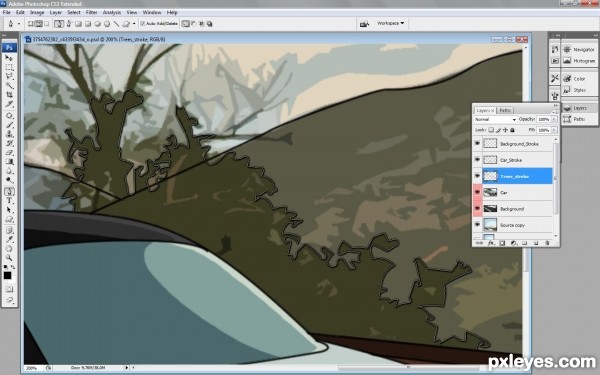Switch to the Paths tab
This screenshot has width=600, height=375.
(505, 110)
